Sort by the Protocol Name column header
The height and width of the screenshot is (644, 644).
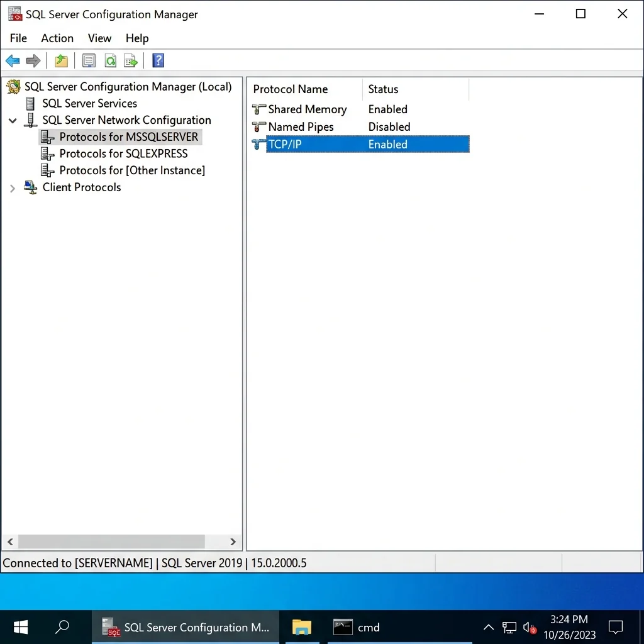(x=304, y=89)
